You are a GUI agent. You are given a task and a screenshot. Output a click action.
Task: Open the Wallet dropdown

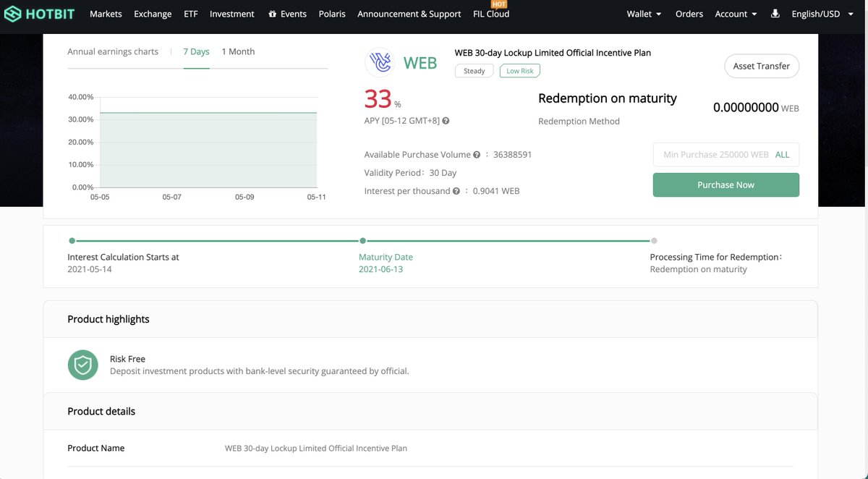644,14
